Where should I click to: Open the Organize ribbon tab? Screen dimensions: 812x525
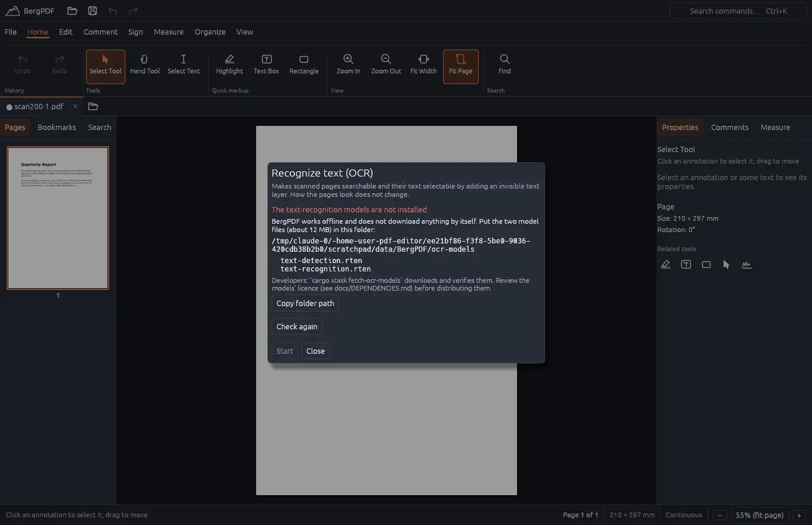[210, 32]
